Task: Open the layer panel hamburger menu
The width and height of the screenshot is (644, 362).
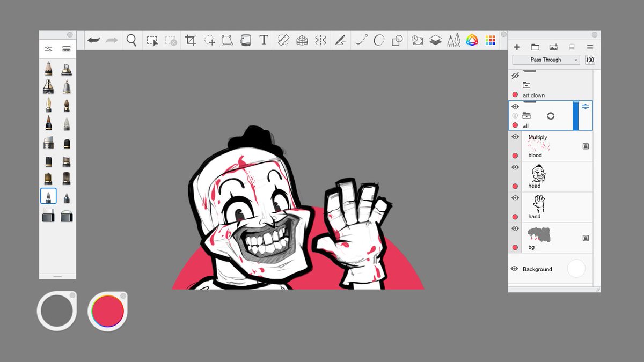Action: (x=590, y=47)
